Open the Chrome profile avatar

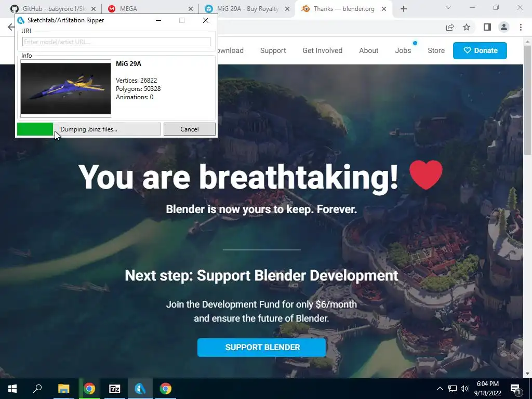coord(504,27)
